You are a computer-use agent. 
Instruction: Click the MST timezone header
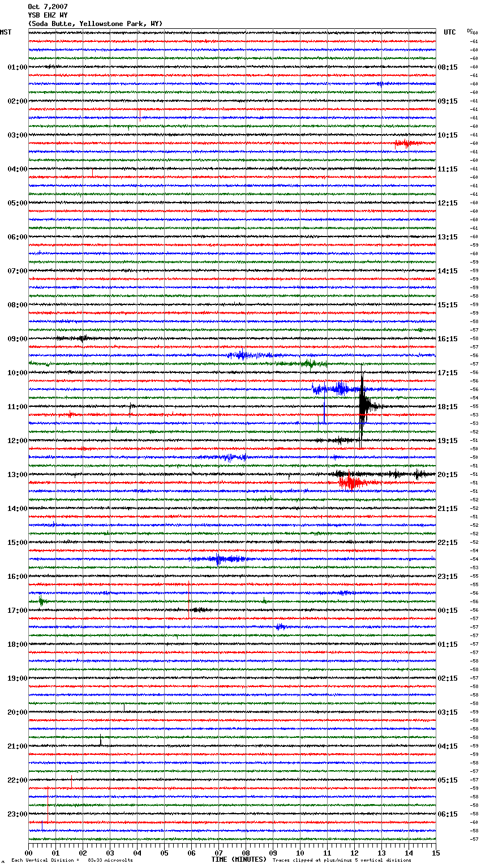coord(6,32)
